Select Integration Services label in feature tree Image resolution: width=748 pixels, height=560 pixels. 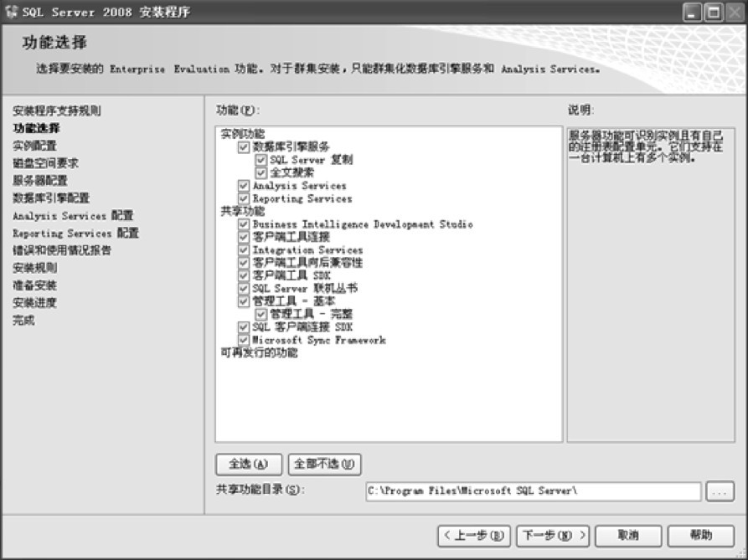307,249
